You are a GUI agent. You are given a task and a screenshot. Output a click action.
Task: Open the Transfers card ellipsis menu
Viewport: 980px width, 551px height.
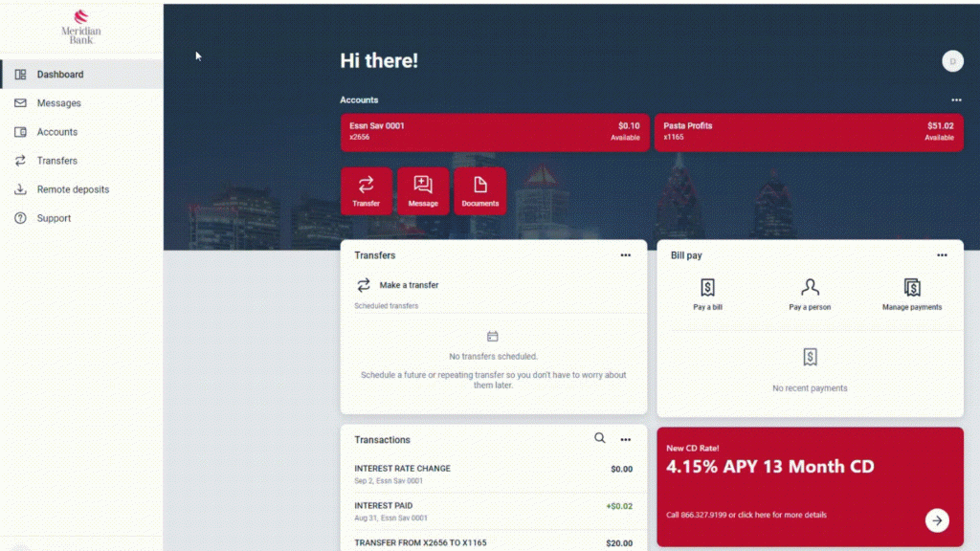626,255
